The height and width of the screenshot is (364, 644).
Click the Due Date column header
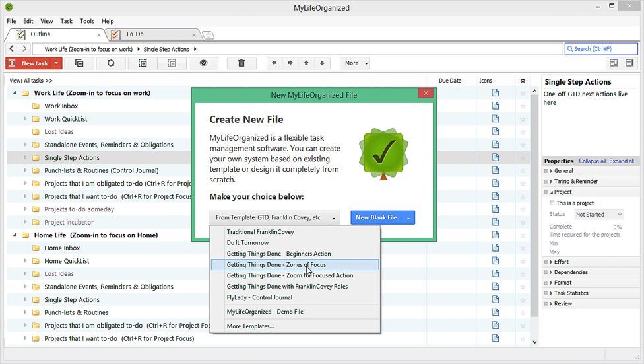[450, 81]
